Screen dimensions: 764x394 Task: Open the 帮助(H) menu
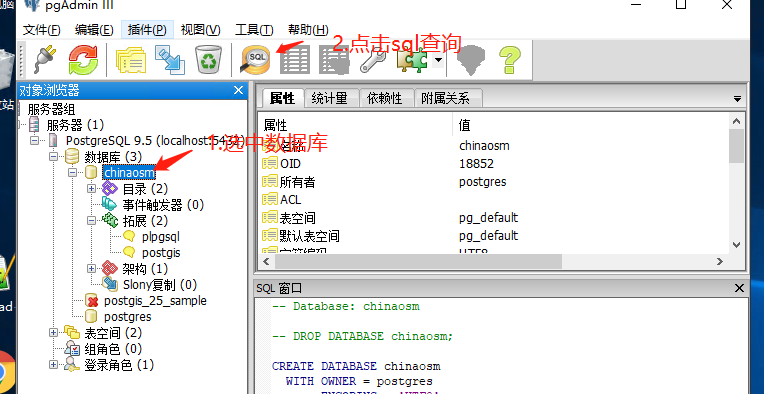coord(308,30)
